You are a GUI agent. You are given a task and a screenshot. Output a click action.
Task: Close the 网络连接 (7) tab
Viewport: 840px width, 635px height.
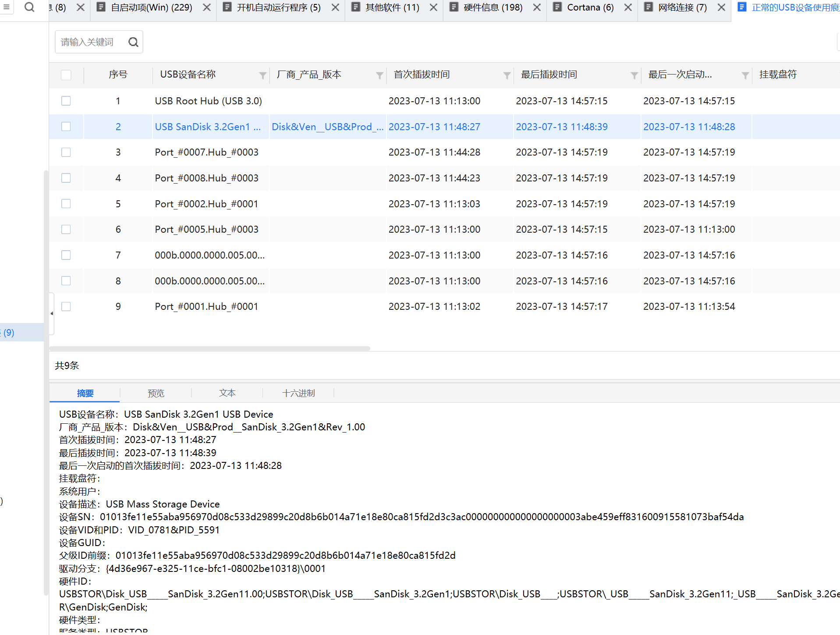pyautogui.click(x=721, y=7)
